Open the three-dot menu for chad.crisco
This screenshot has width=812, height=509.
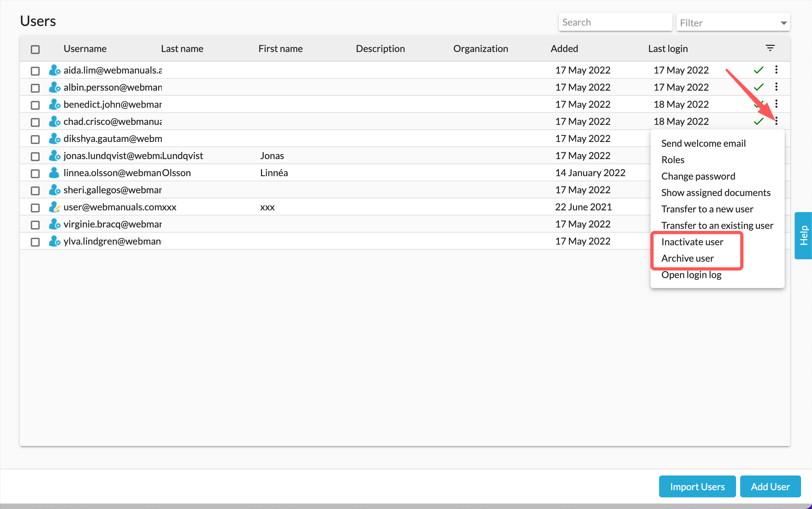coord(776,121)
